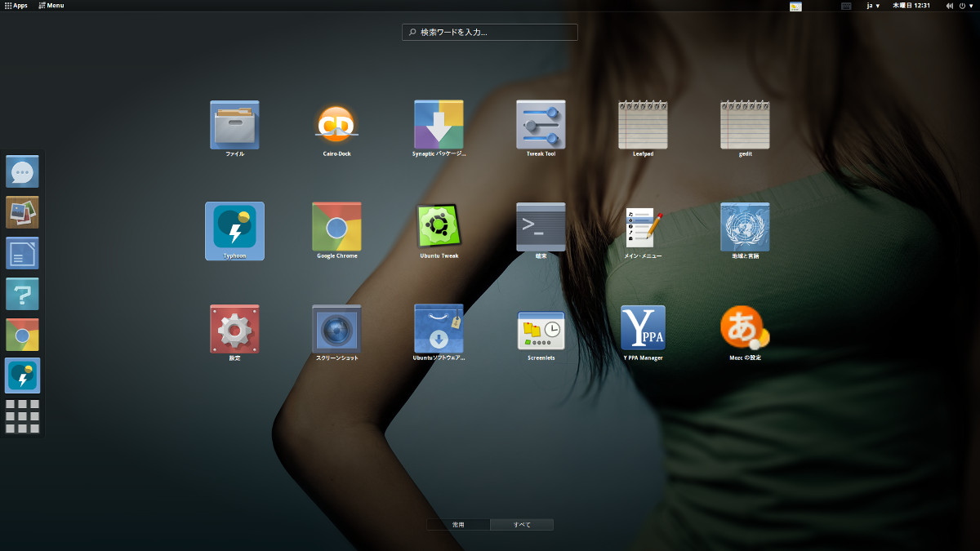Open the help icon in the dash
The image size is (980, 551).
[x=22, y=294]
